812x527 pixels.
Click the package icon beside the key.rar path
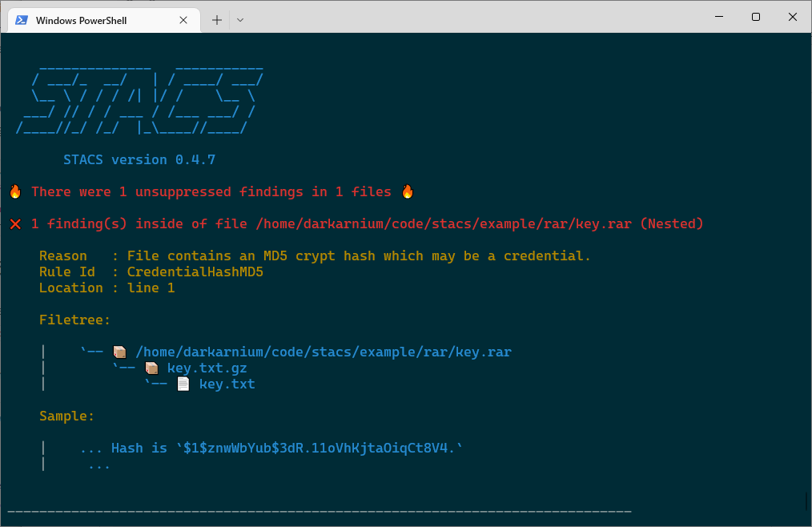119,352
